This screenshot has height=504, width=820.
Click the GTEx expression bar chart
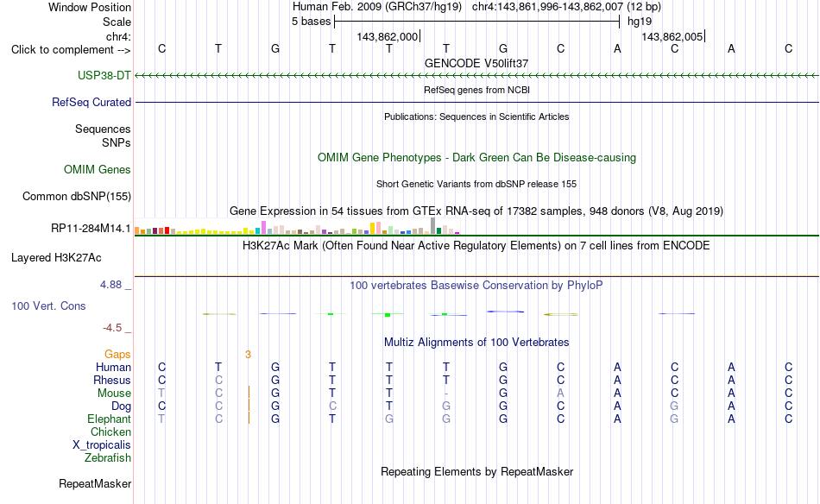tap(297, 226)
